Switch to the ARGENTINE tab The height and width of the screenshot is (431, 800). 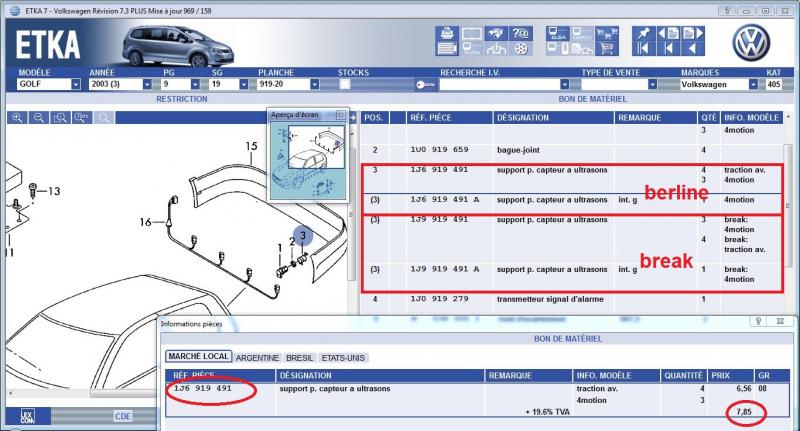pyautogui.click(x=257, y=358)
